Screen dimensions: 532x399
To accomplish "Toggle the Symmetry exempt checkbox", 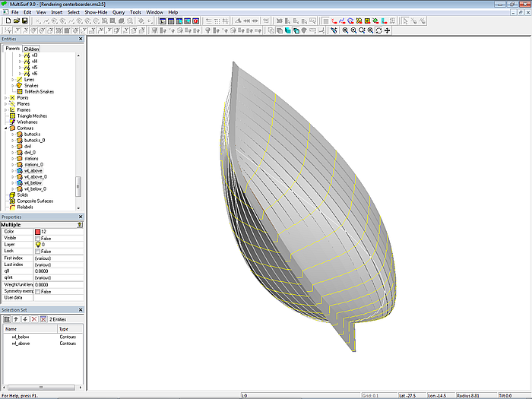I will click(38, 291).
